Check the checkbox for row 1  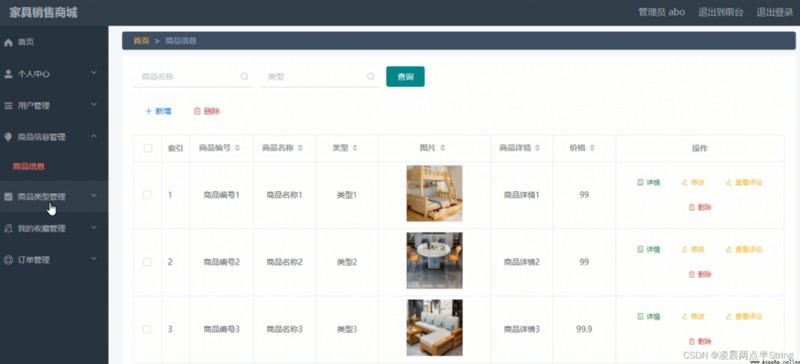147,195
